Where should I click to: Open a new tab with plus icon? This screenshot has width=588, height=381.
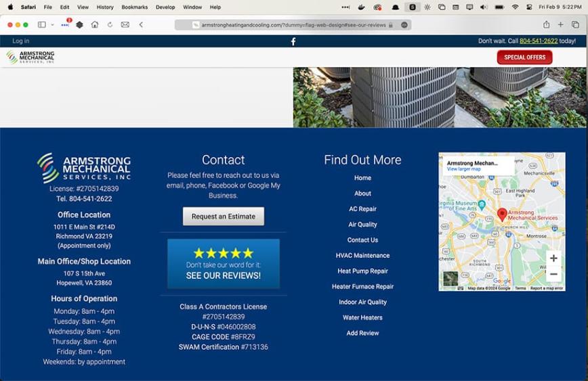pos(561,25)
